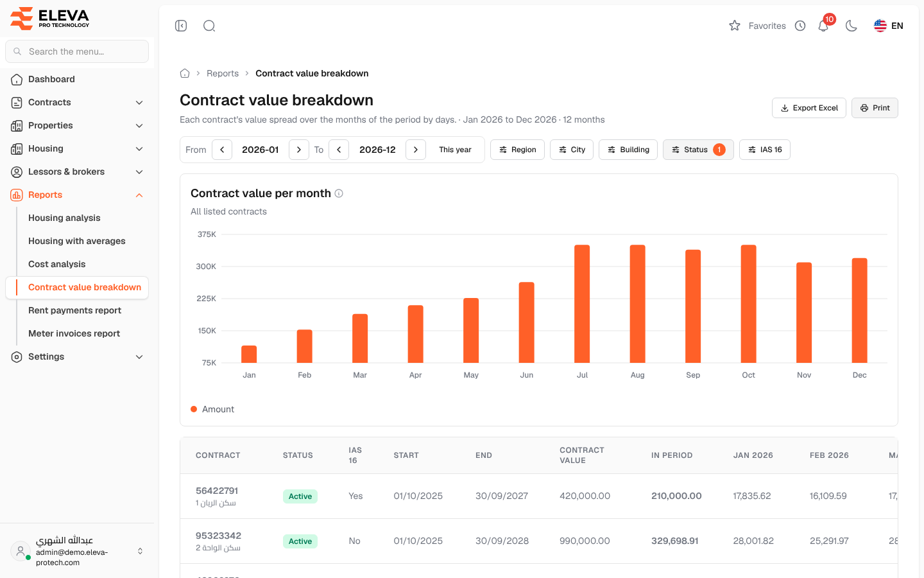This screenshot has height=578, width=924.
Task: Open the Status filter
Action: coord(698,150)
